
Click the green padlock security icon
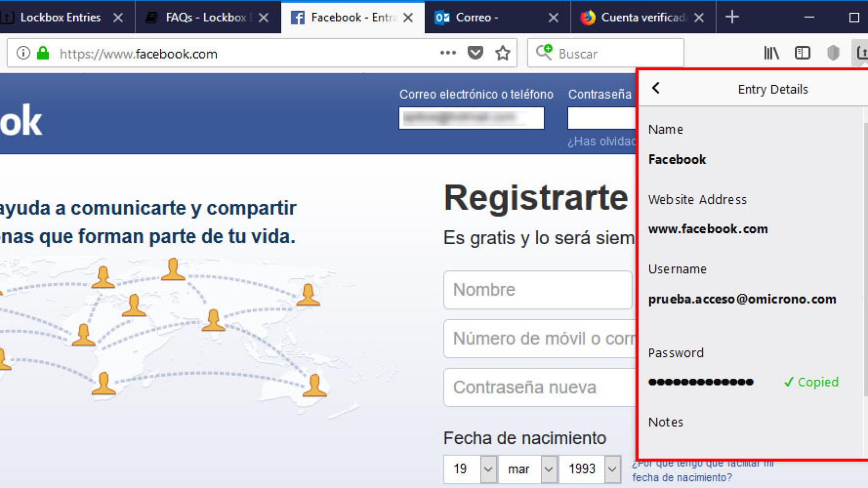(x=43, y=53)
